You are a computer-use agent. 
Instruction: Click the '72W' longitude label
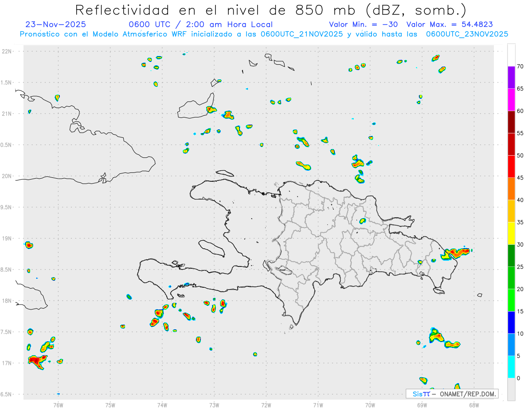point(266,405)
